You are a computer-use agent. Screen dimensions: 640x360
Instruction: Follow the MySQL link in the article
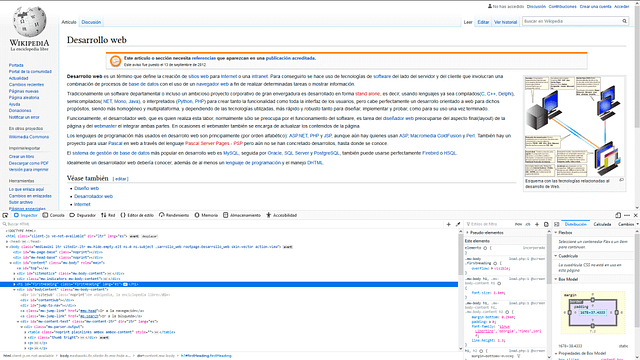(x=231, y=153)
